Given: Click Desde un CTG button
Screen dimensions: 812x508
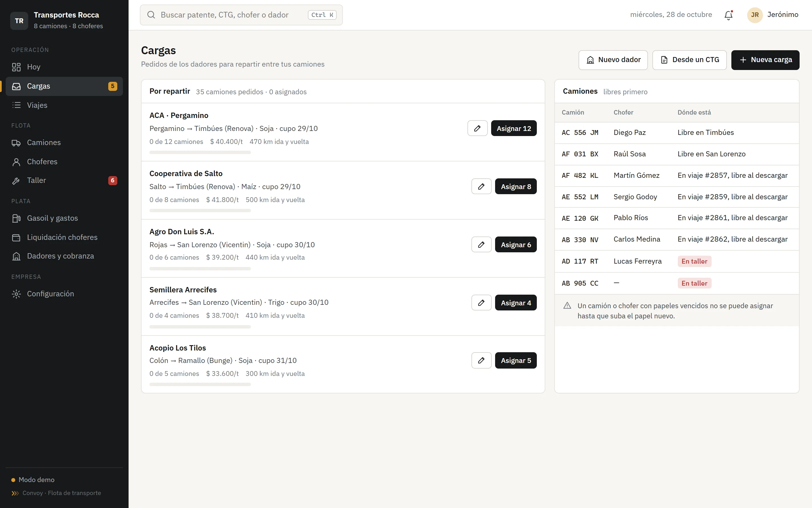Looking at the screenshot, I should [x=689, y=60].
